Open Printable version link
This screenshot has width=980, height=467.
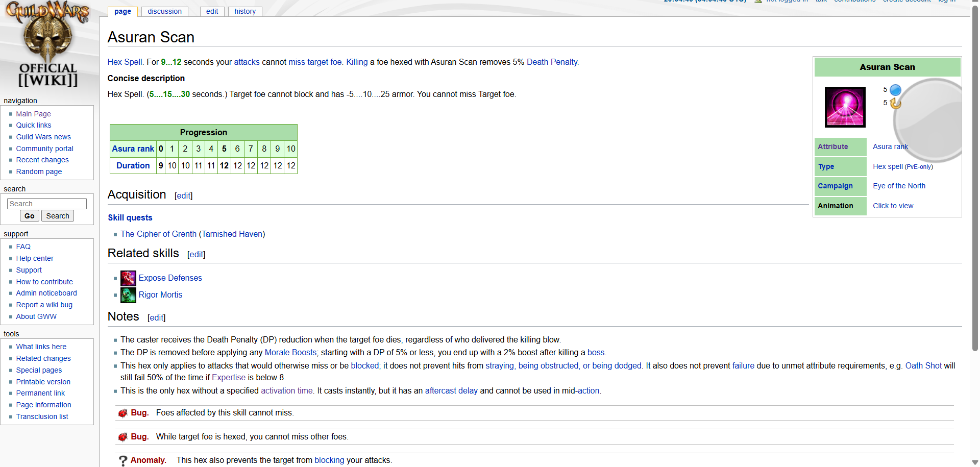pos(43,382)
